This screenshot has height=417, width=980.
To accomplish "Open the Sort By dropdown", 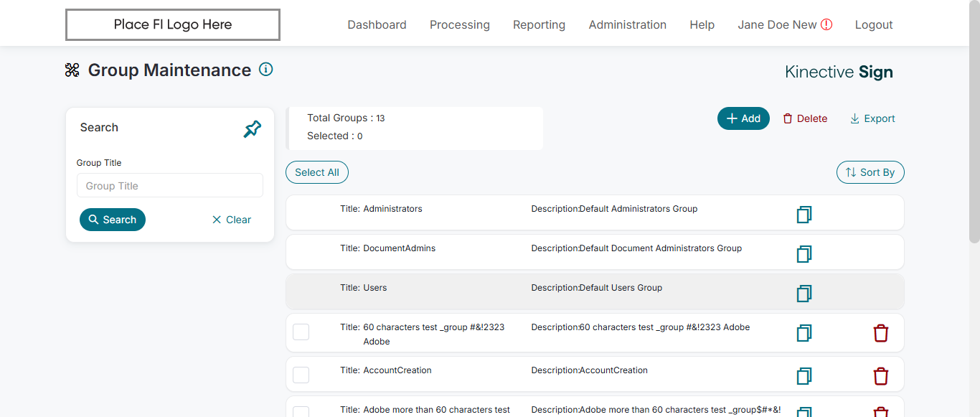I will [870, 172].
